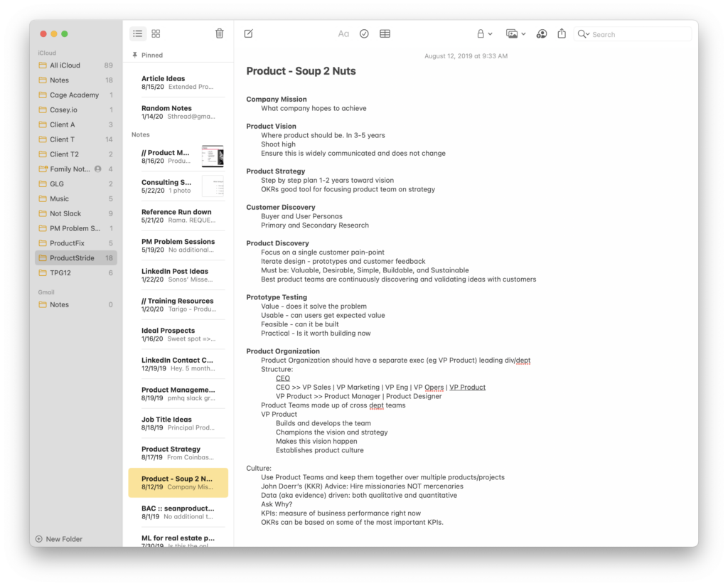Click the Notes section header in list
This screenshot has width=728, height=586.
(x=140, y=134)
